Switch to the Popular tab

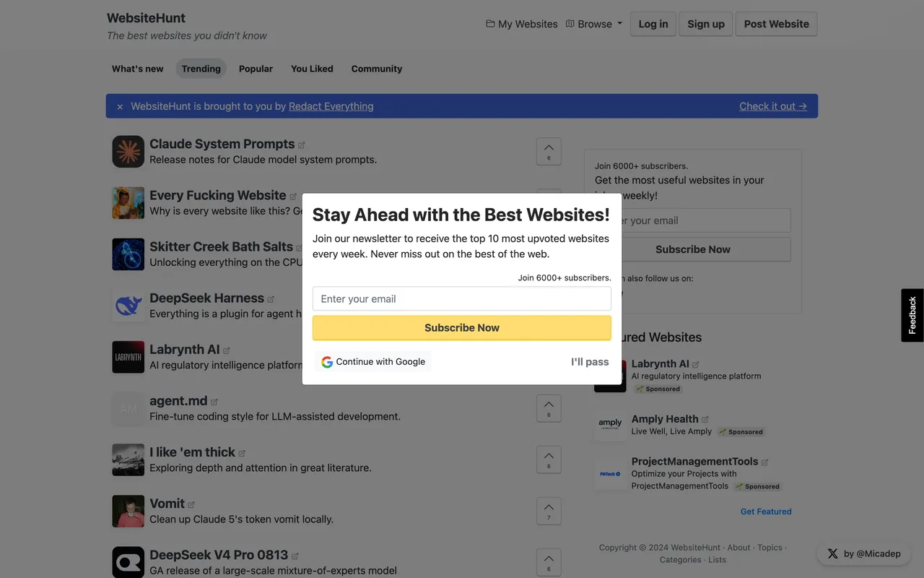tap(256, 69)
